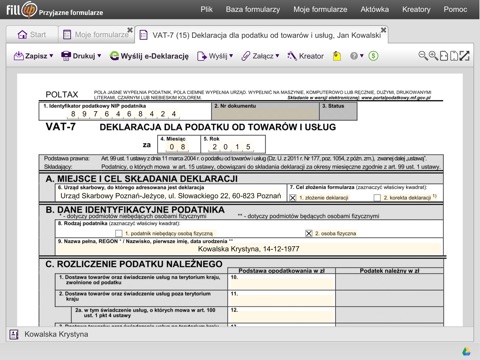Click the Start tab home icon

coord(22,35)
